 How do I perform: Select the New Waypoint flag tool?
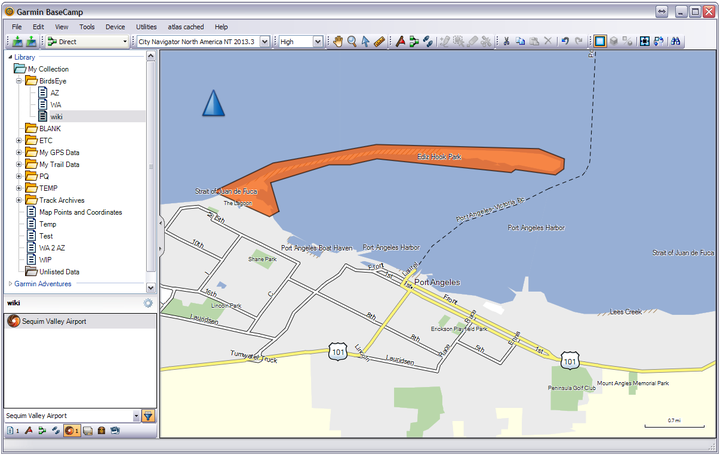400,41
